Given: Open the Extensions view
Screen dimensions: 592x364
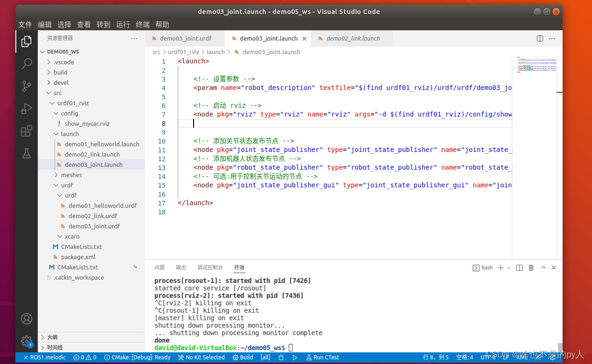Looking at the screenshot, I should click(27, 131).
